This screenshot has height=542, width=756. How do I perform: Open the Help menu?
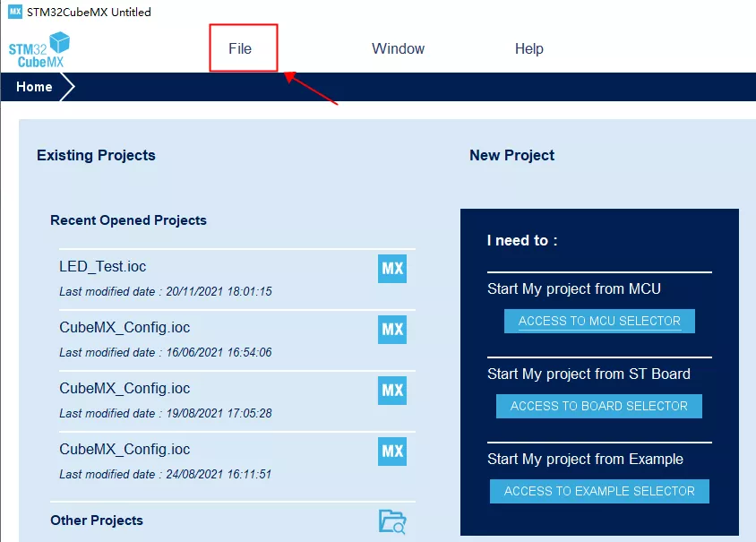pos(528,48)
